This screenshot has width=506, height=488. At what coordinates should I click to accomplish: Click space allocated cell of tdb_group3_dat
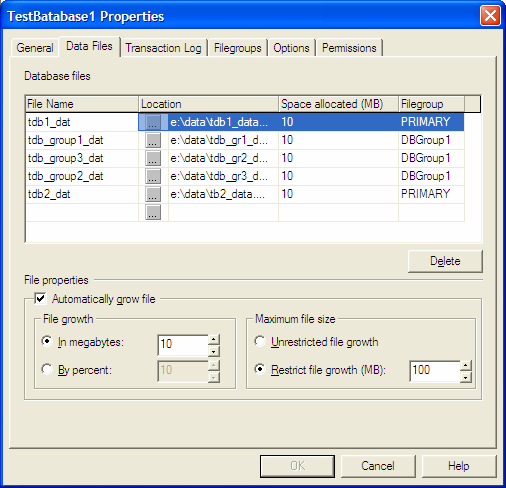pyautogui.click(x=339, y=158)
